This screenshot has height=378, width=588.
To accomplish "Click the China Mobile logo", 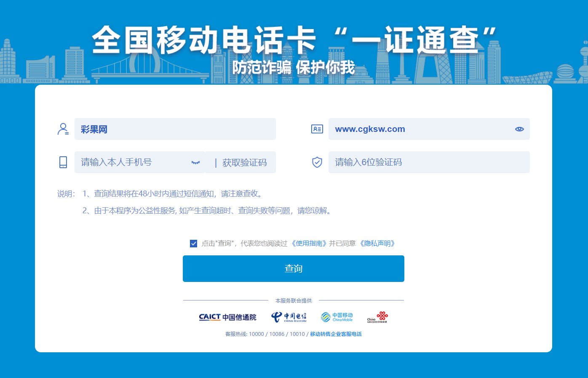I will (x=337, y=317).
